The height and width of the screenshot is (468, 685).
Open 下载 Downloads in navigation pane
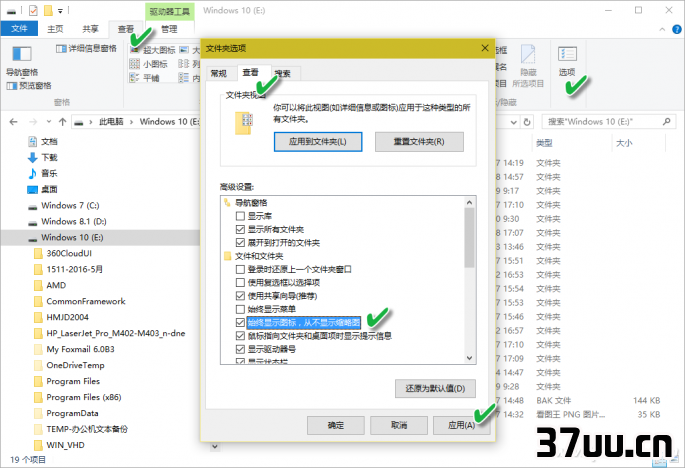coord(43,157)
